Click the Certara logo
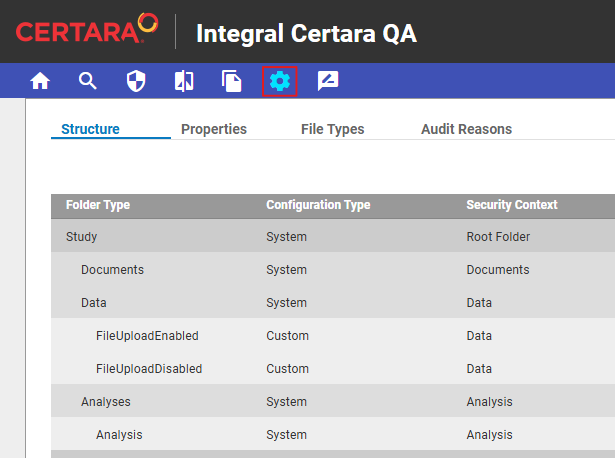The image size is (615, 458). pos(87,29)
